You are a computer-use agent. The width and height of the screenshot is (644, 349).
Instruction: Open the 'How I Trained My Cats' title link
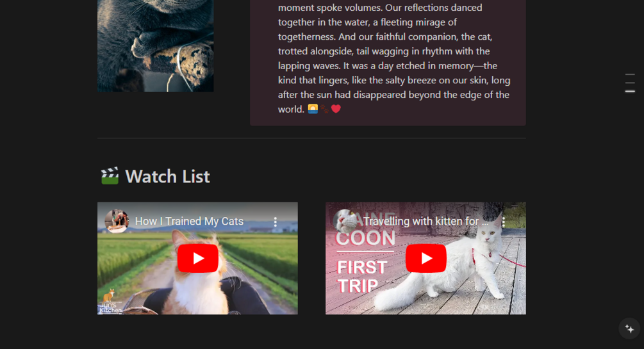[189, 222]
